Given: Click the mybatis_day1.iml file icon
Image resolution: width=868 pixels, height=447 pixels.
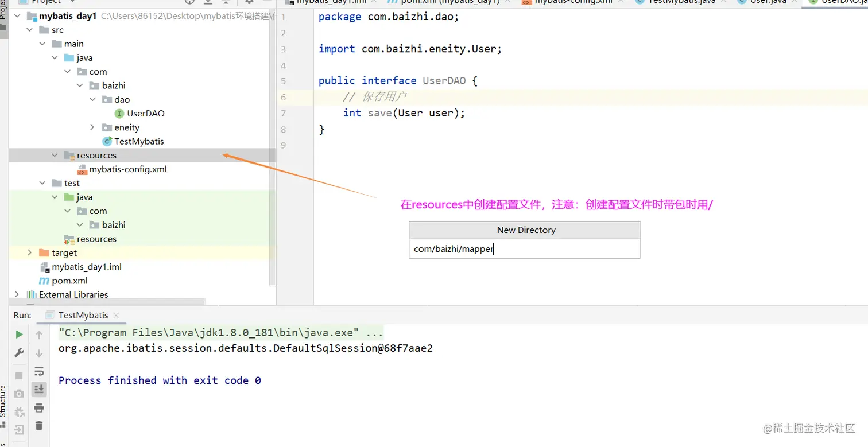Looking at the screenshot, I should (x=44, y=267).
